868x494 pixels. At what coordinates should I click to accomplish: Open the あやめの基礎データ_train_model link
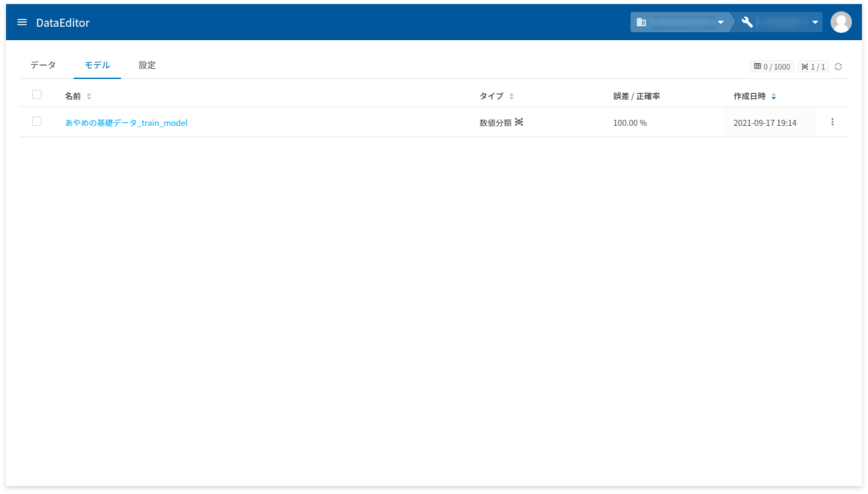pos(126,122)
